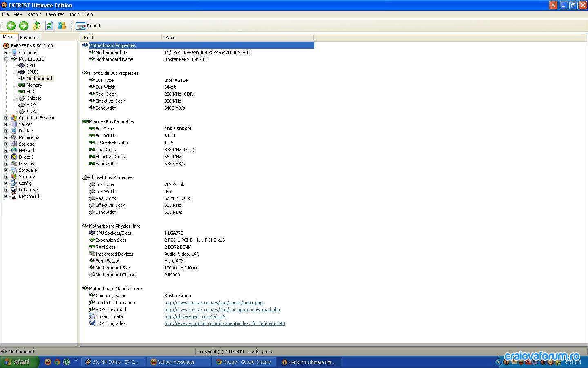
Task: Expand the Computer tree node
Action: tap(6, 52)
